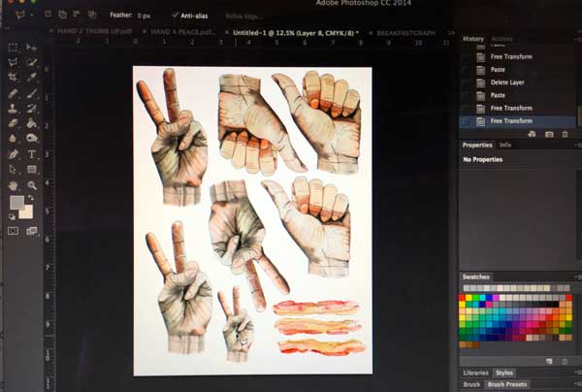Select the Spot Healing Brush tool

[13, 93]
